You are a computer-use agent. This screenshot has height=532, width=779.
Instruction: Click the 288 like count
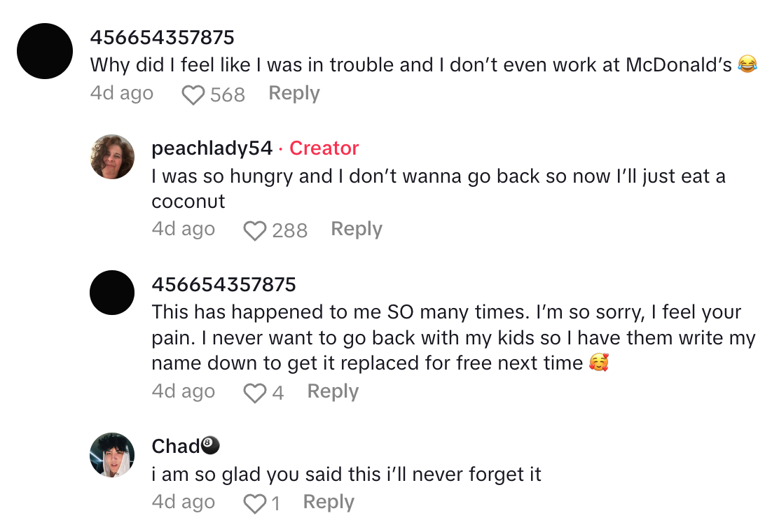[x=289, y=230]
